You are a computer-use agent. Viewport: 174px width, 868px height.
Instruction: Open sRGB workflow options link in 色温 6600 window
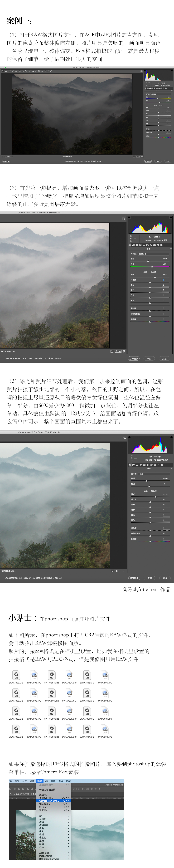point(33,359)
